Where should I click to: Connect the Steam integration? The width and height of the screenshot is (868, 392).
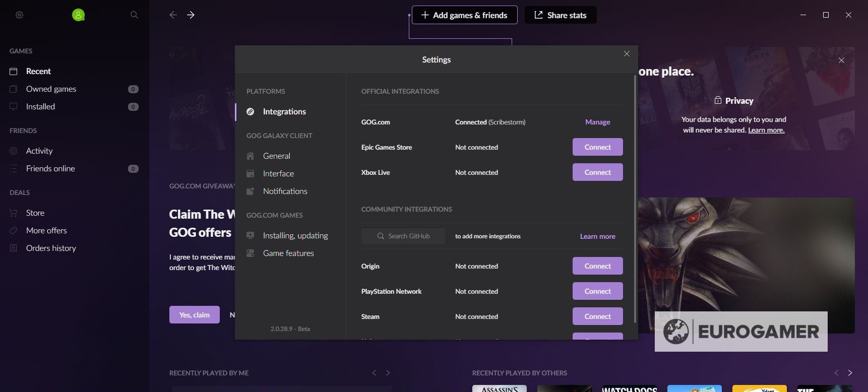pos(597,316)
